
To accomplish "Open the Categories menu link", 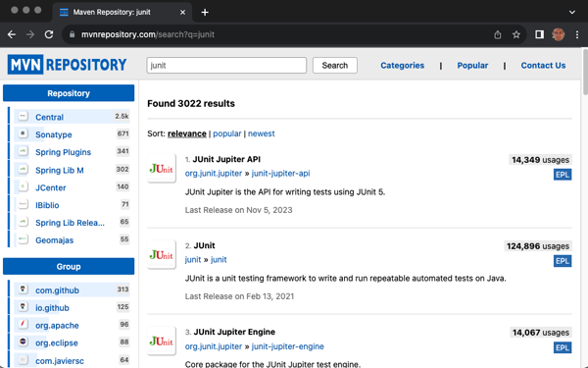I will (403, 66).
